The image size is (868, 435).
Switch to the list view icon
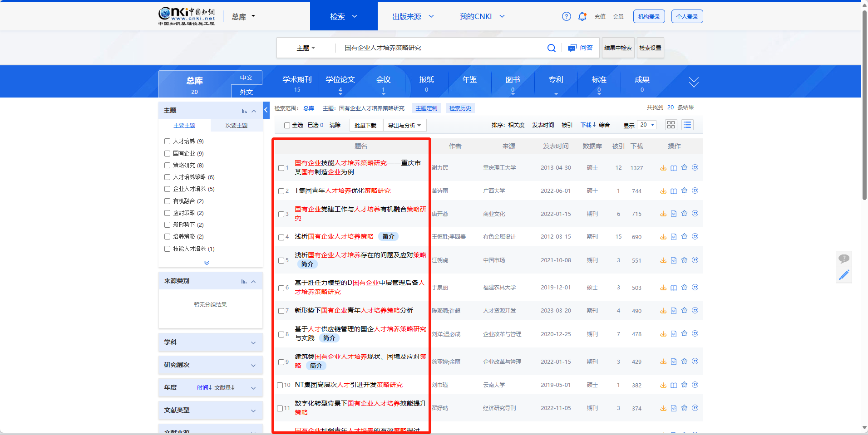click(687, 125)
